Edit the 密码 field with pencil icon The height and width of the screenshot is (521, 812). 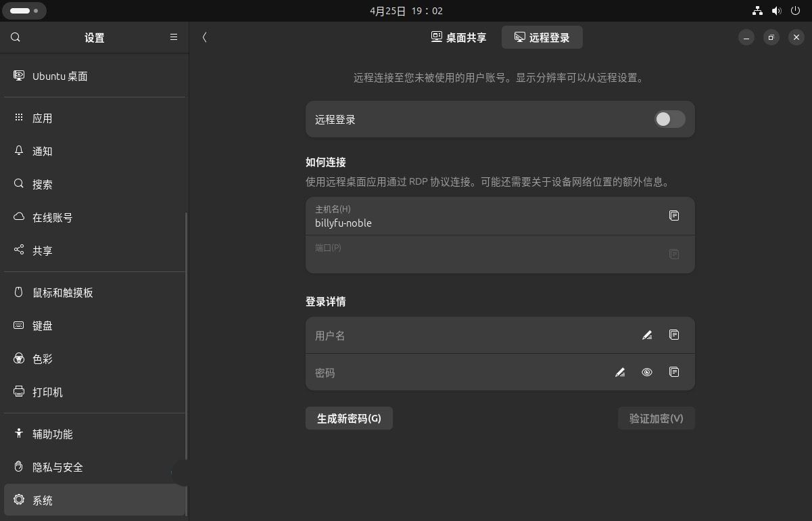click(x=619, y=372)
